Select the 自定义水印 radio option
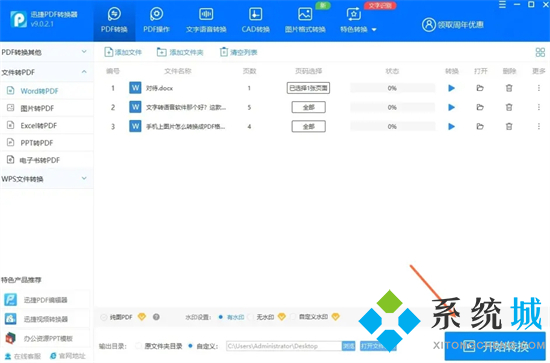The height and width of the screenshot is (363, 550). tap(293, 317)
